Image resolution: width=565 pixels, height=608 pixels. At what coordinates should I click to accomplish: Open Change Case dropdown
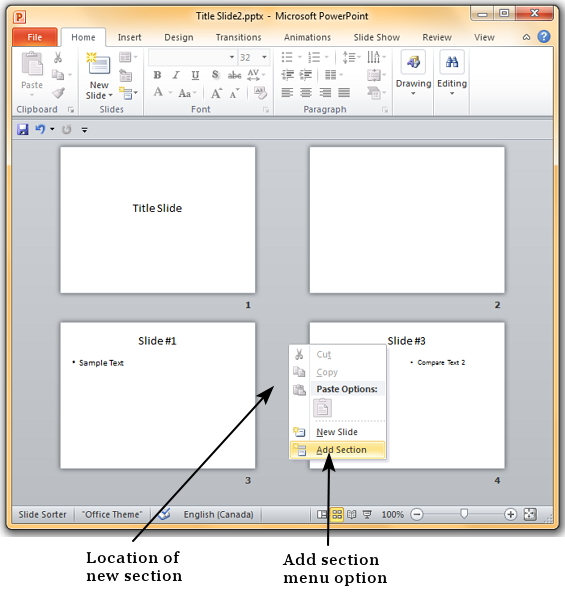coord(187,93)
